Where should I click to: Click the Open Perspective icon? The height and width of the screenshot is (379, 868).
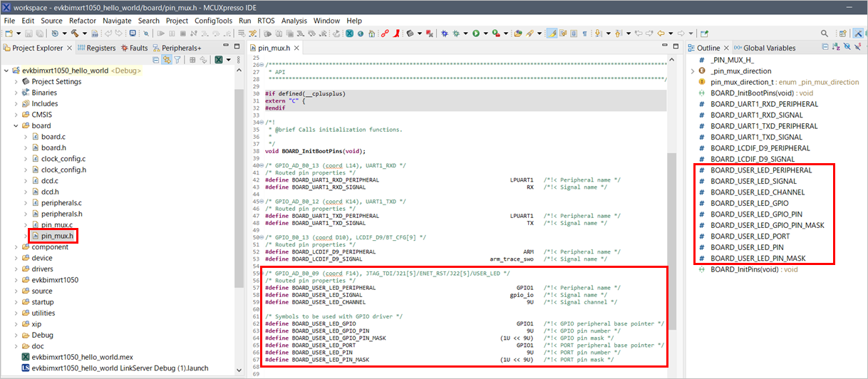pos(843,33)
